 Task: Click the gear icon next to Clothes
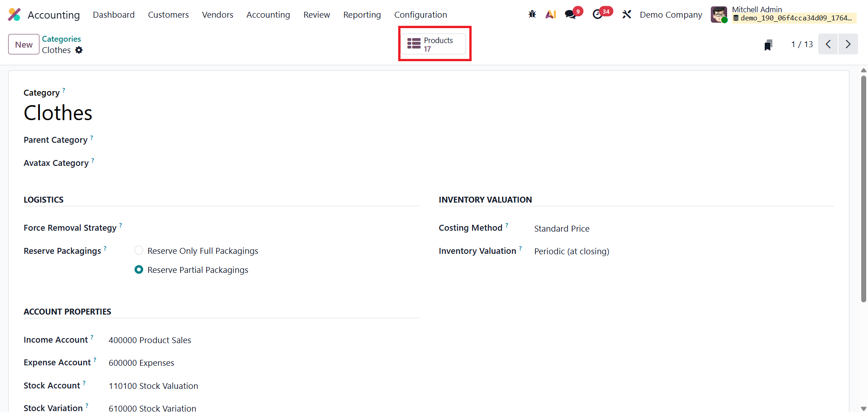[x=79, y=50]
